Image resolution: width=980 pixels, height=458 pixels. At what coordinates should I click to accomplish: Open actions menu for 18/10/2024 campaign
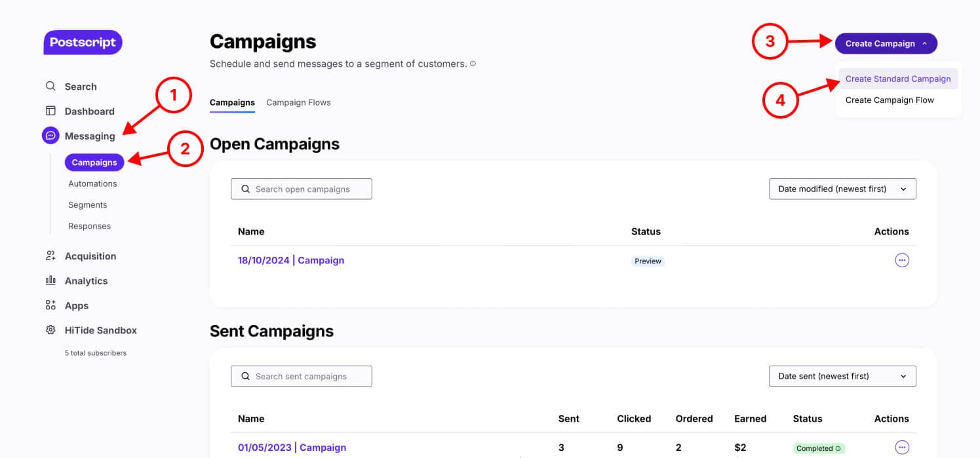902,260
